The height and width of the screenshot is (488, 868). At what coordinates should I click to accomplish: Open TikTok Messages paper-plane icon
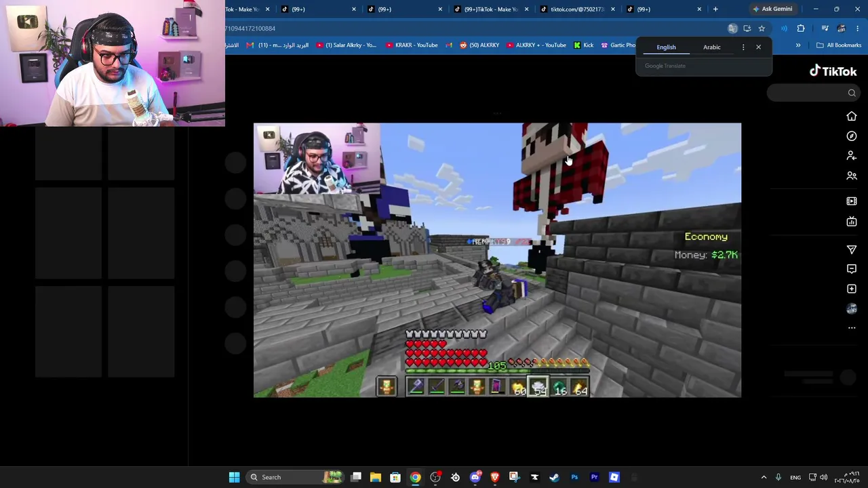852,249
